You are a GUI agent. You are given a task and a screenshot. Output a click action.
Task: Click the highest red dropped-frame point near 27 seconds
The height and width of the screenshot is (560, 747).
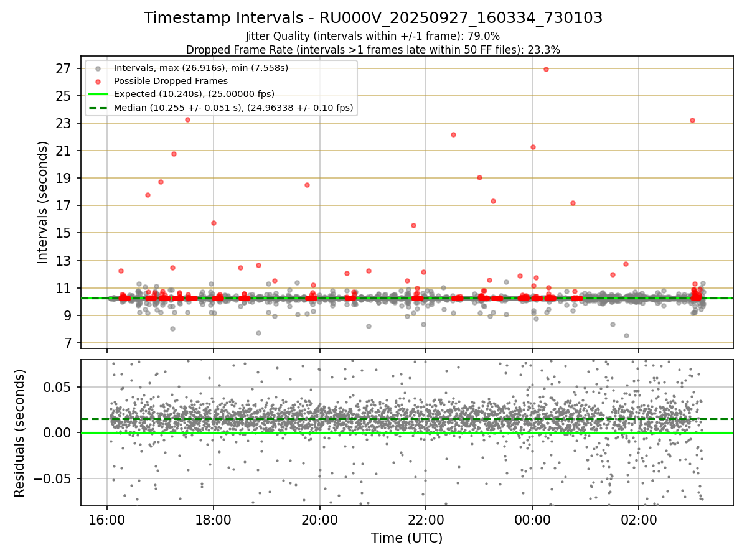[546, 69]
